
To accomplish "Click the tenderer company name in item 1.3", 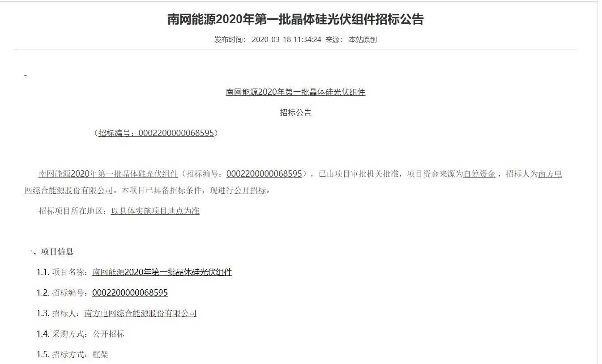I will (x=141, y=313).
